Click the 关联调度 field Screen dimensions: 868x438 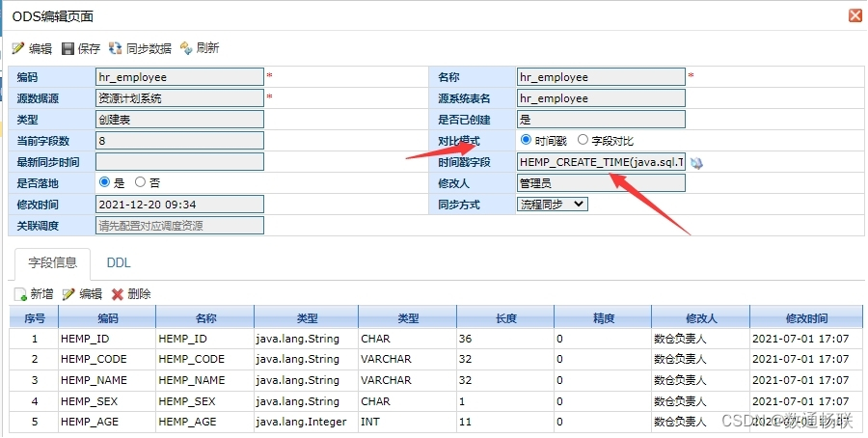(x=180, y=226)
